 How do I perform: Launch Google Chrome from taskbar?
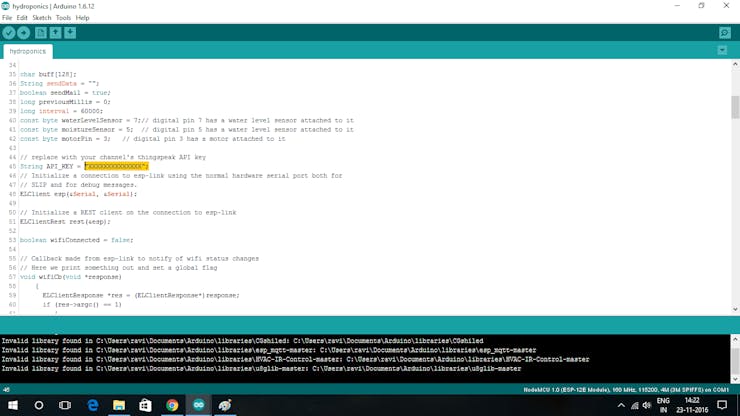(172, 405)
